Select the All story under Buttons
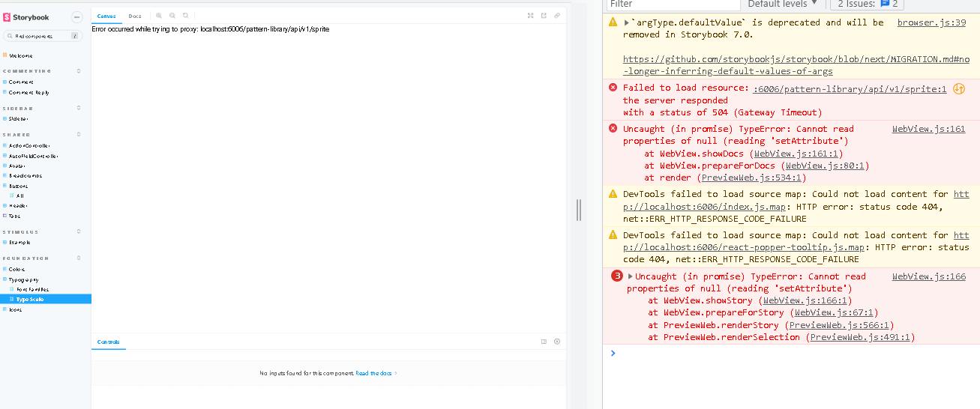980x409 pixels. 19,196
